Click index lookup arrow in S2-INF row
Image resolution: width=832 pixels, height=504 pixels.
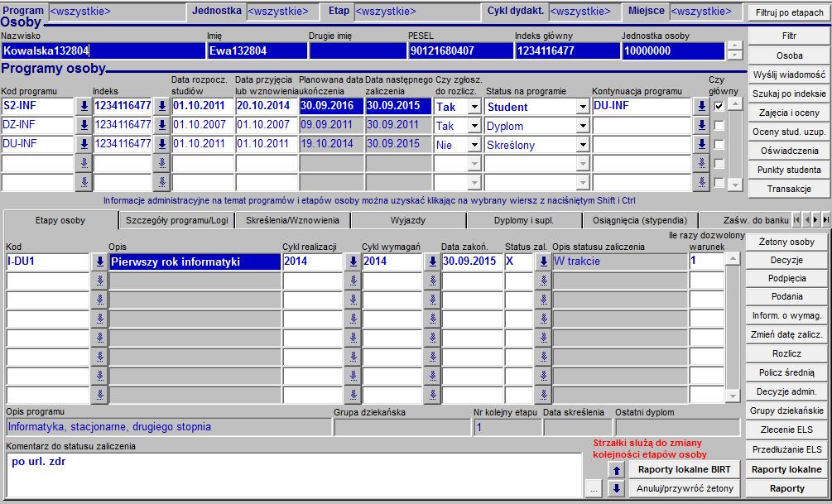click(161, 106)
